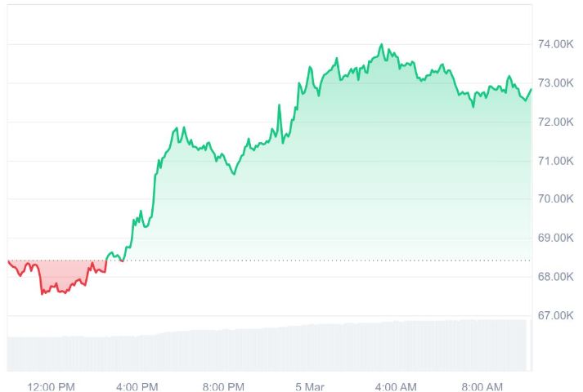Click the highest peak of the green price line
This screenshot has height=392, width=583.
[x=382, y=45]
